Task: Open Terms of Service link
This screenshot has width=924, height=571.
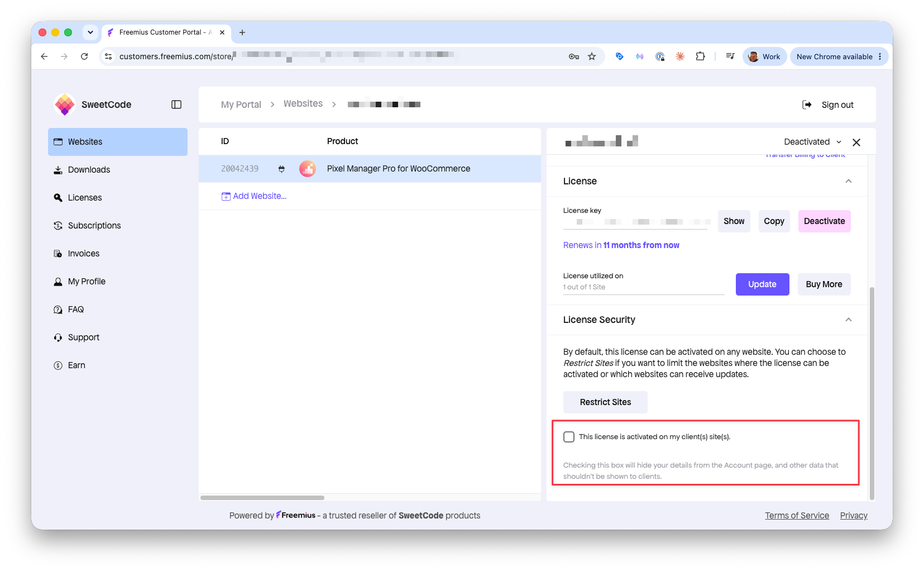Action: [x=797, y=516]
